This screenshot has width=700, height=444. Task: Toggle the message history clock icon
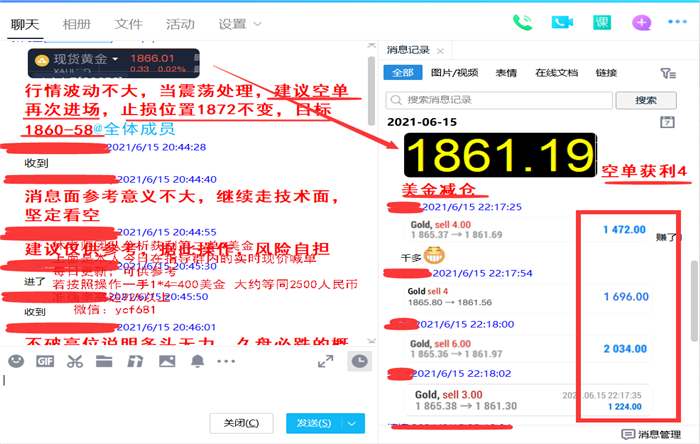click(x=359, y=361)
